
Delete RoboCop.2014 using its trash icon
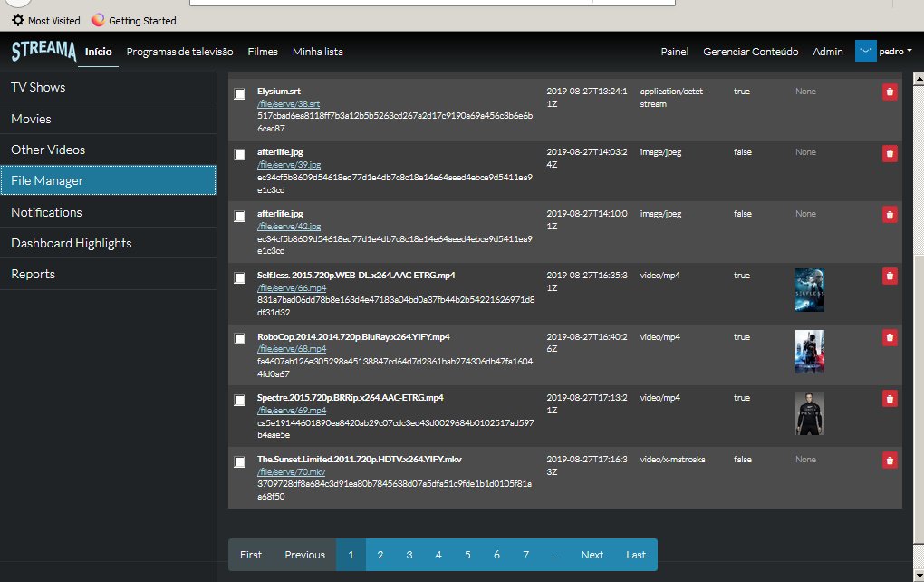tap(889, 337)
